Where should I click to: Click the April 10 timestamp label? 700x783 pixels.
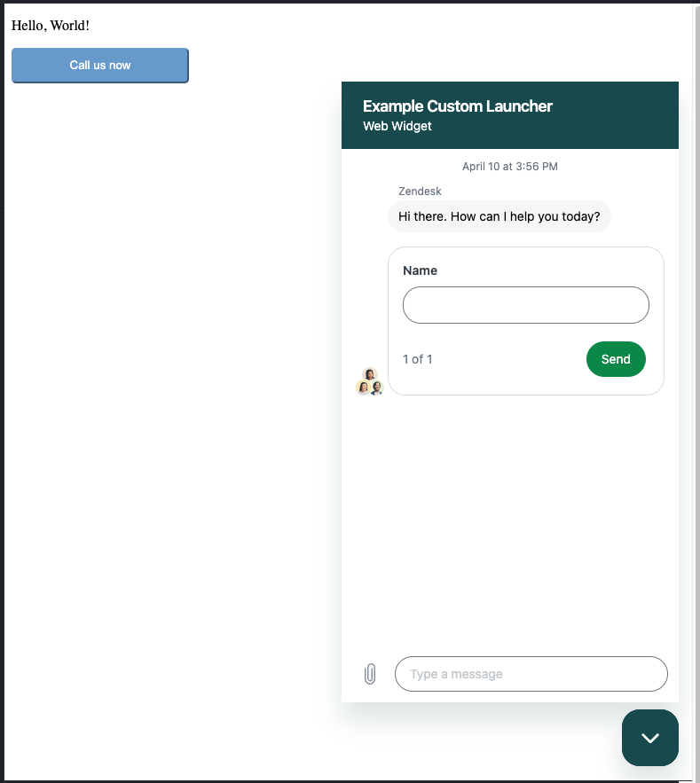tap(509, 167)
